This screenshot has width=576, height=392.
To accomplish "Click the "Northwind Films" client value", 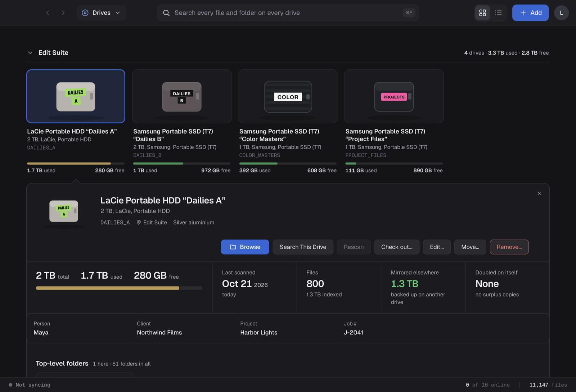I will pos(159,333).
